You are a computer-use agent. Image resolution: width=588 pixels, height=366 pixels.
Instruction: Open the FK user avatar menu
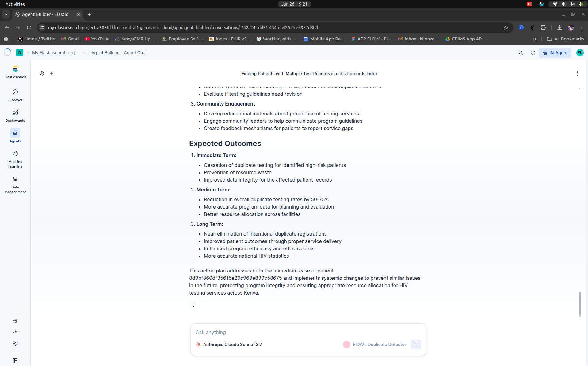580,53
